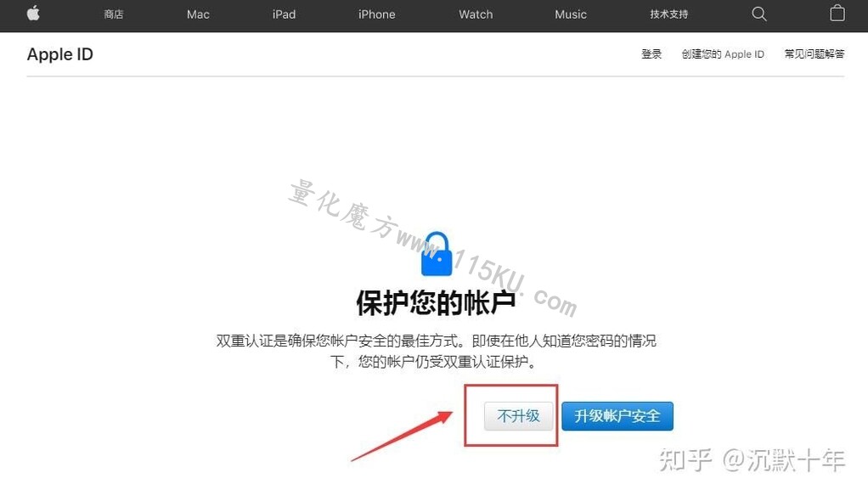The width and height of the screenshot is (868, 496).
Task: Click the Apple ID page title
Action: click(x=59, y=54)
